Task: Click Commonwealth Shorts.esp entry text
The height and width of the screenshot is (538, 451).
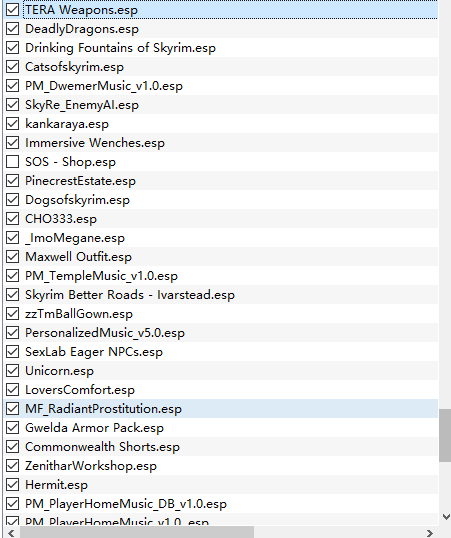Action: [103, 447]
